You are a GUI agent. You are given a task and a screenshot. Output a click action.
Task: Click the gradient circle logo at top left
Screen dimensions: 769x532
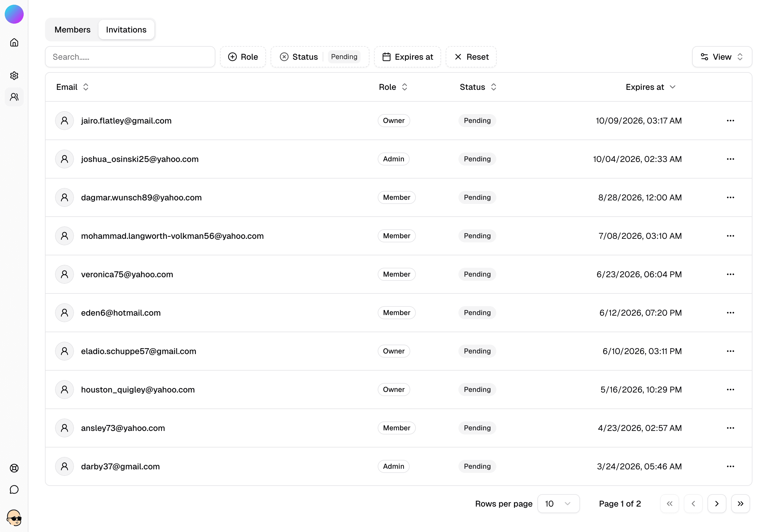(14, 14)
